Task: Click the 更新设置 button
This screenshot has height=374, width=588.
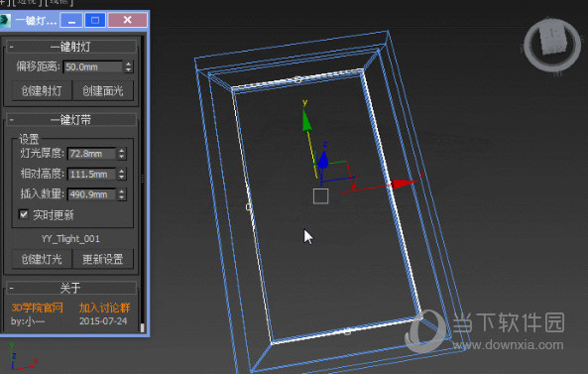Action: [103, 259]
